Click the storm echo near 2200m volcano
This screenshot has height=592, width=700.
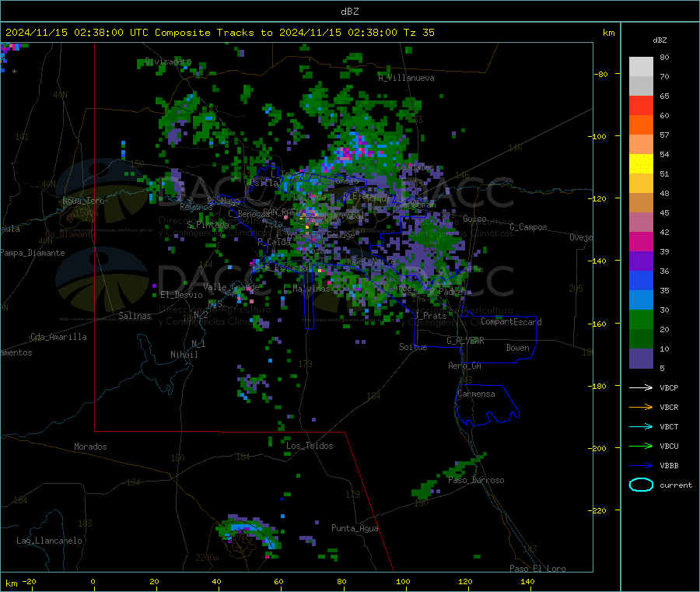(x=249, y=533)
